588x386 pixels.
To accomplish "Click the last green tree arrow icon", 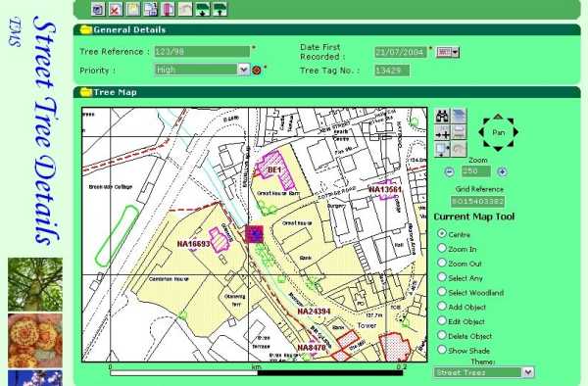I will pos(220,9).
